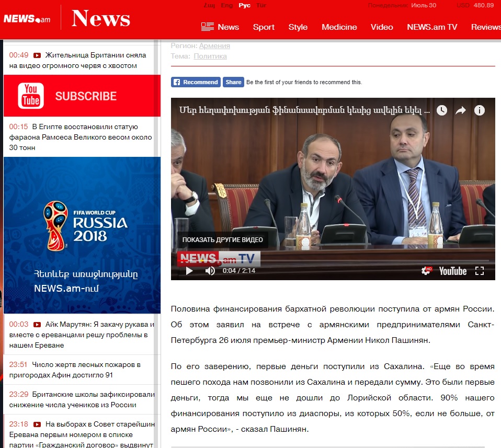Open the video on YouTube logo
Image resolution: width=501 pixels, height=448 pixels.
point(452,271)
